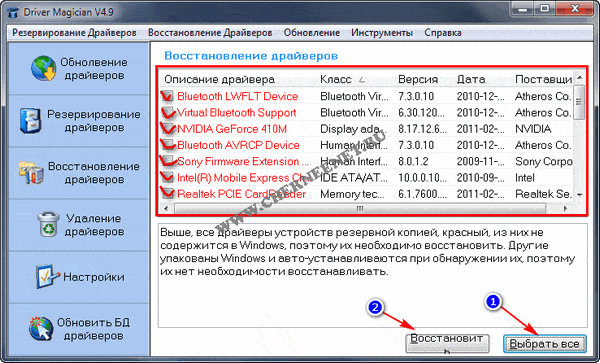Select the NVIDIA GeForce 410M driver name
The width and height of the screenshot is (600, 363).
pyautogui.click(x=232, y=129)
